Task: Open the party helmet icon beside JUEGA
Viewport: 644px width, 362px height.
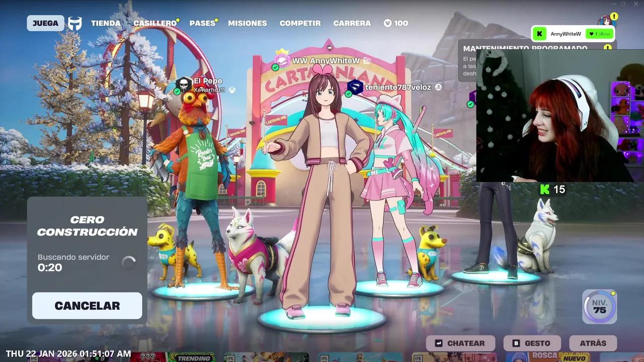Action: [75, 23]
